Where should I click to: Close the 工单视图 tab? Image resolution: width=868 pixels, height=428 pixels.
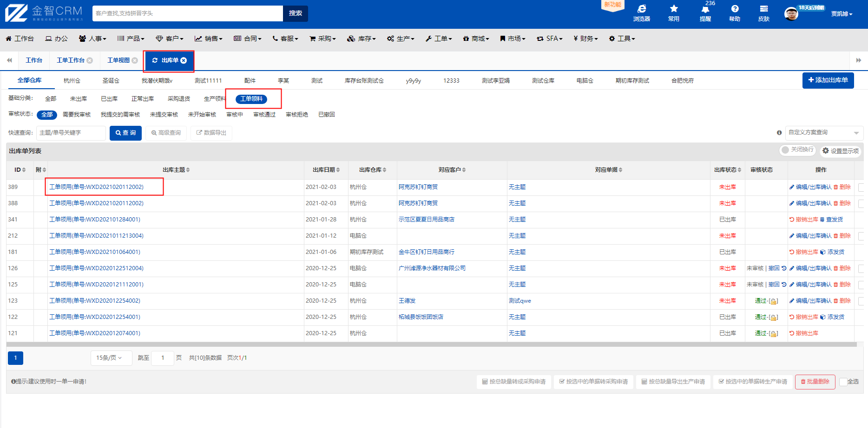point(135,60)
